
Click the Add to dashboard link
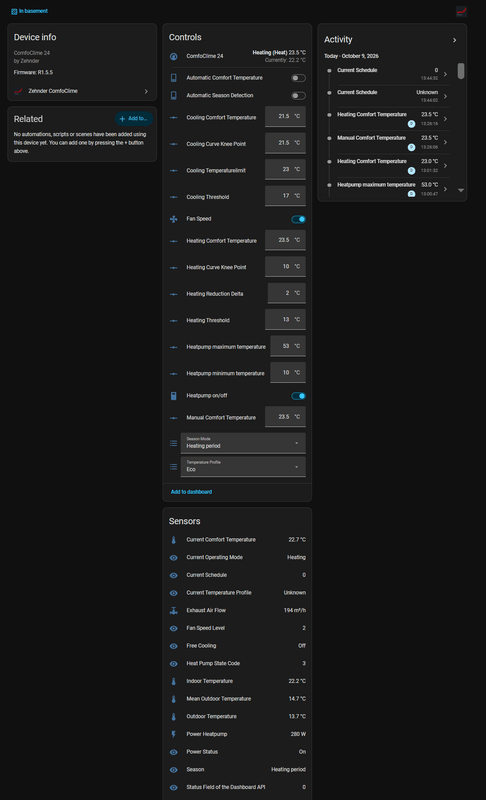tap(191, 492)
